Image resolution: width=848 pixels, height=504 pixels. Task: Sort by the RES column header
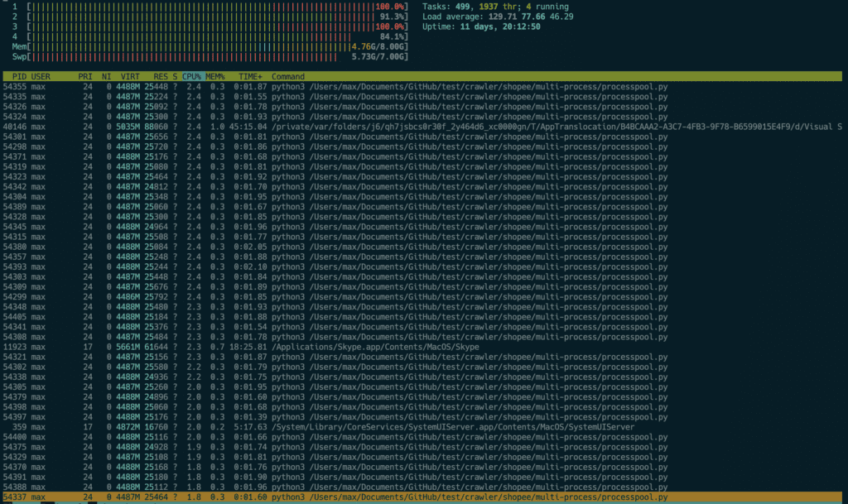coord(161,77)
